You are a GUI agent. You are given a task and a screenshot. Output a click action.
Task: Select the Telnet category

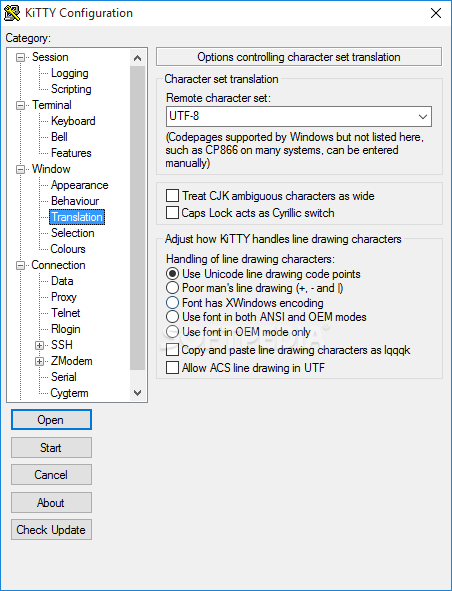pyautogui.click(x=66, y=313)
